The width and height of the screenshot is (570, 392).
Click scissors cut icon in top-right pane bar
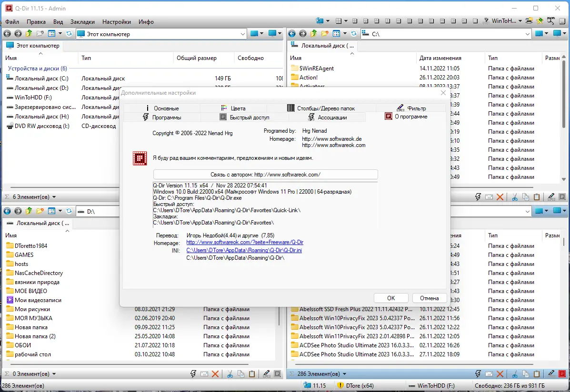pyautogui.click(x=515, y=197)
